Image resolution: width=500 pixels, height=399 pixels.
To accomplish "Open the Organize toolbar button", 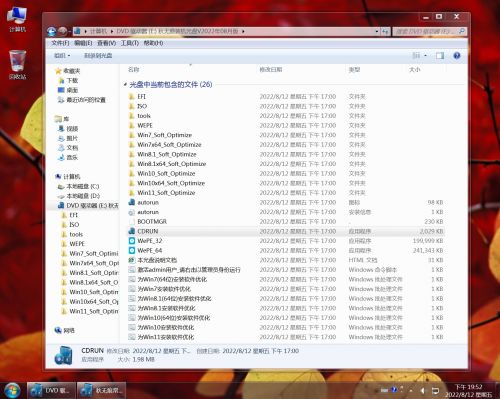I will point(62,56).
